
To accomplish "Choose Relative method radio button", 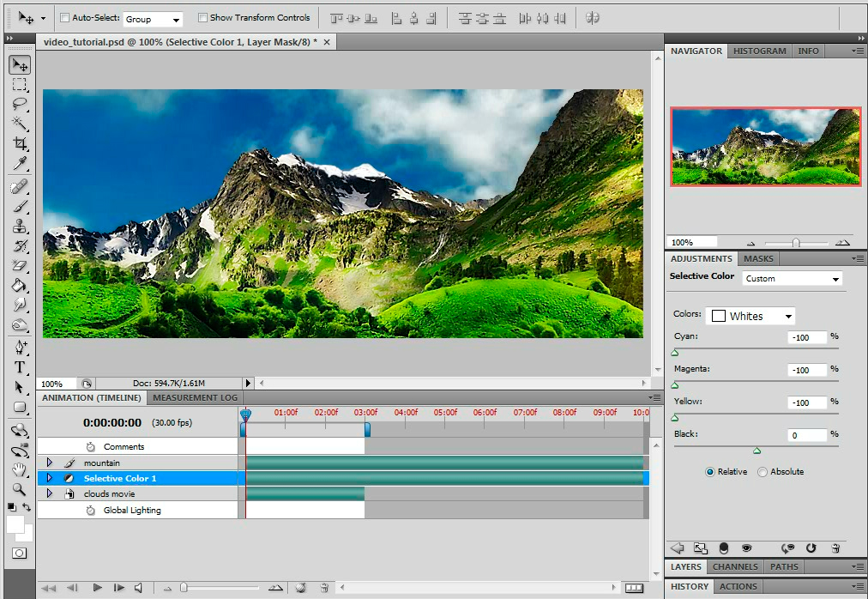I will pos(709,472).
